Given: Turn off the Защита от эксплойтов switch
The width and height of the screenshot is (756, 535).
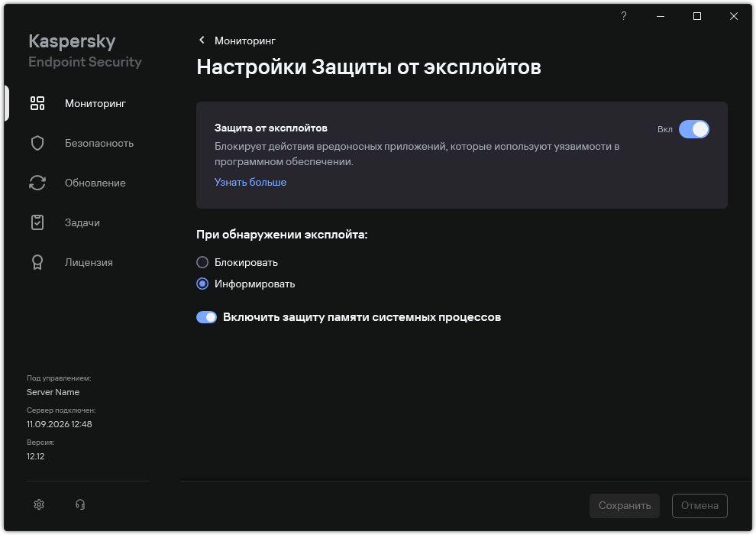Looking at the screenshot, I should pyautogui.click(x=694, y=129).
